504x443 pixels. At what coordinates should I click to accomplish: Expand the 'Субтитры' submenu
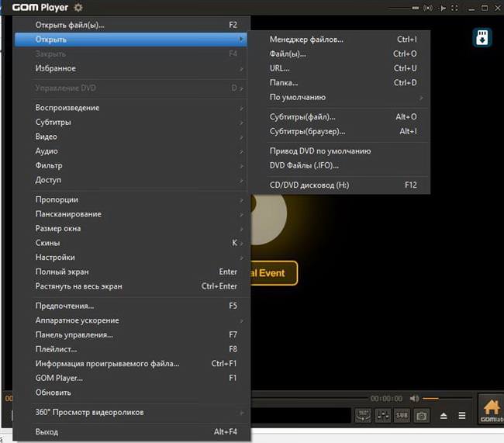(131, 122)
